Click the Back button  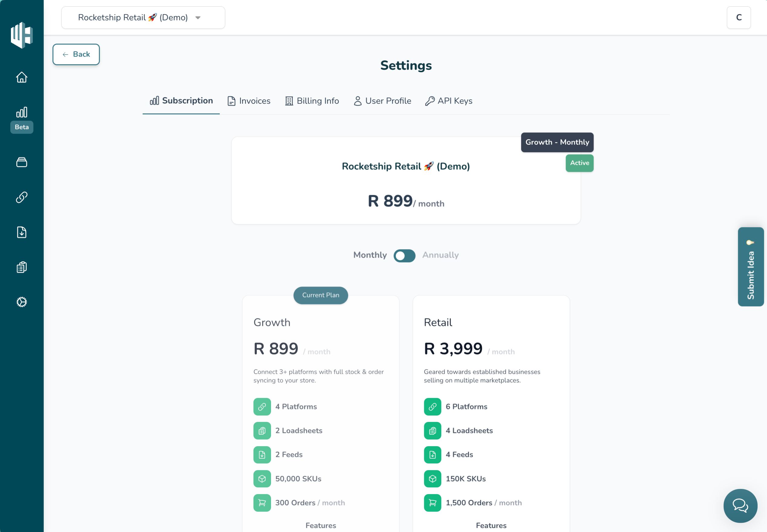pos(76,54)
